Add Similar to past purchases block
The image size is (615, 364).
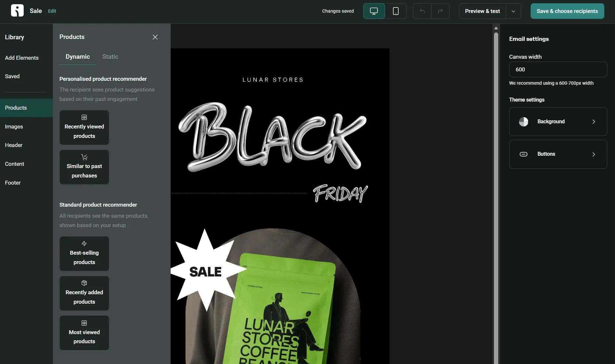[x=84, y=167]
